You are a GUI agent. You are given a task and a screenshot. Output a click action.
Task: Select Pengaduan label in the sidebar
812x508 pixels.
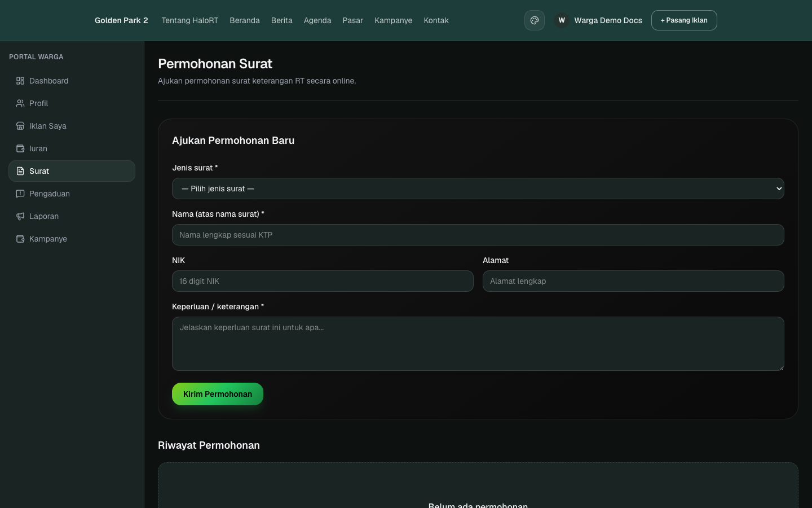click(50, 194)
